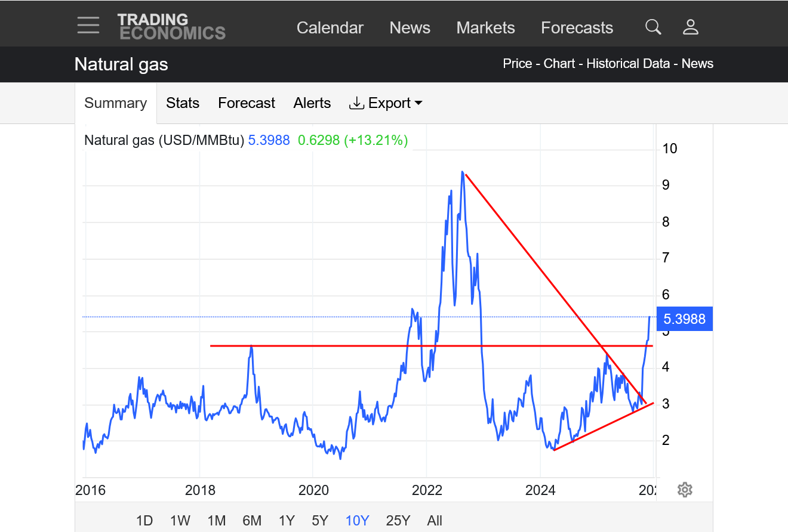
Task: Click the 10 label on the price axis
Action: click(x=670, y=149)
